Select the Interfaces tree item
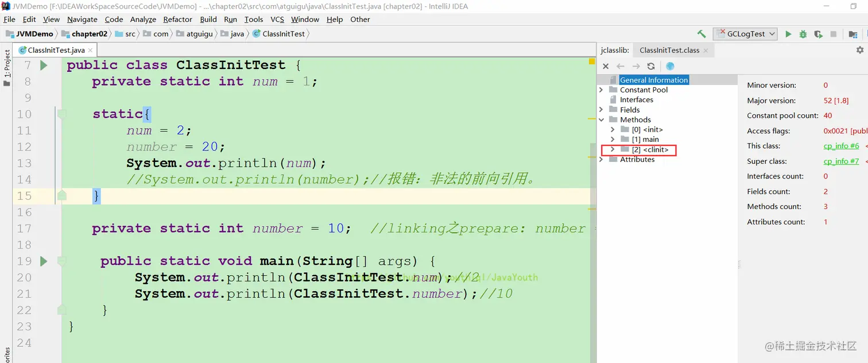Image resolution: width=868 pixels, height=363 pixels. coord(637,99)
